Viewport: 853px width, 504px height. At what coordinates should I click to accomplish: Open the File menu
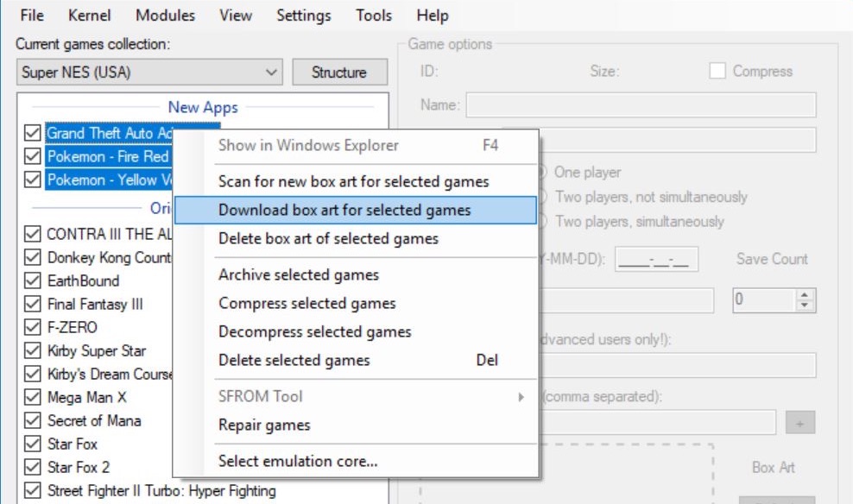[32, 16]
